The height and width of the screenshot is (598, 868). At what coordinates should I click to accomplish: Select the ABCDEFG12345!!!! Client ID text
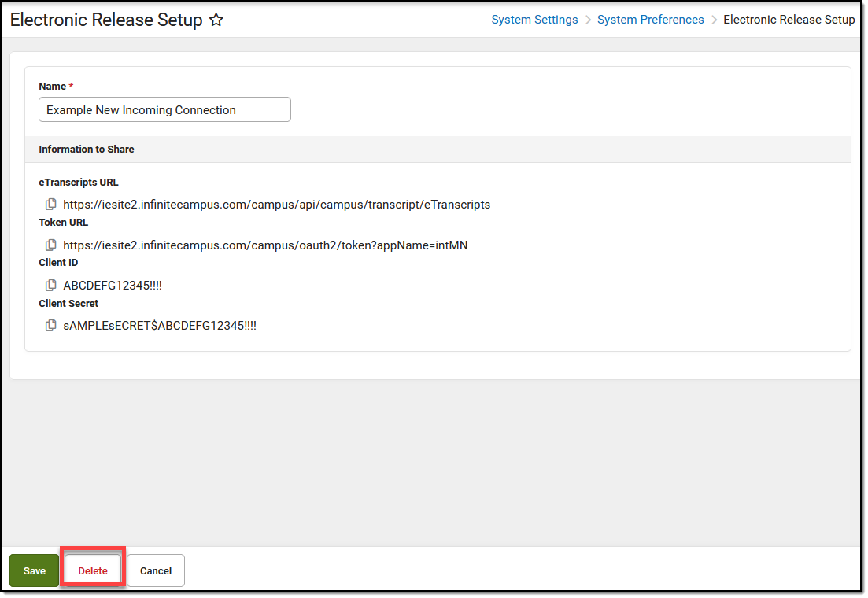click(113, 285)
